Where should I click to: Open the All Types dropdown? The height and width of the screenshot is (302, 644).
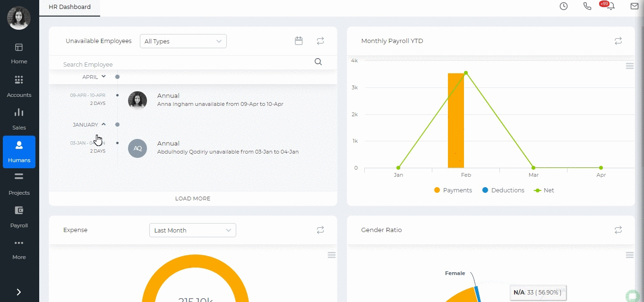click(183, 41)
